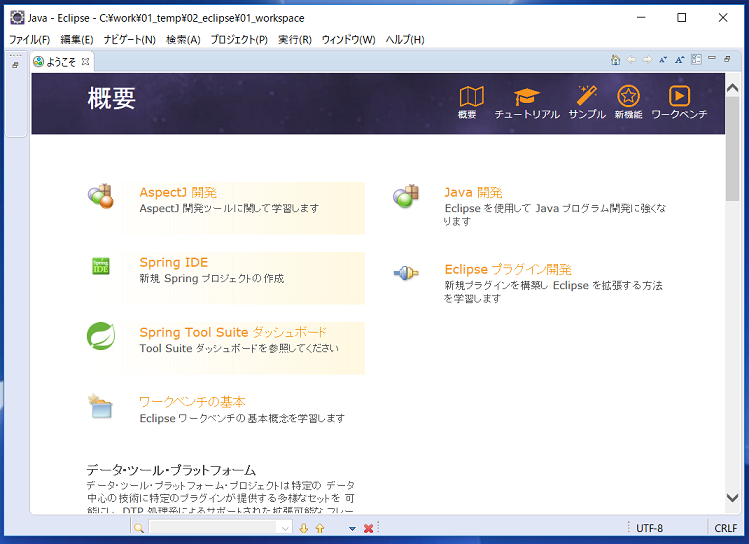This screenshot has height=544, width=749.
Task: Click データ・ツール・プラットフォーム heading
Action: tap(171, 470)
